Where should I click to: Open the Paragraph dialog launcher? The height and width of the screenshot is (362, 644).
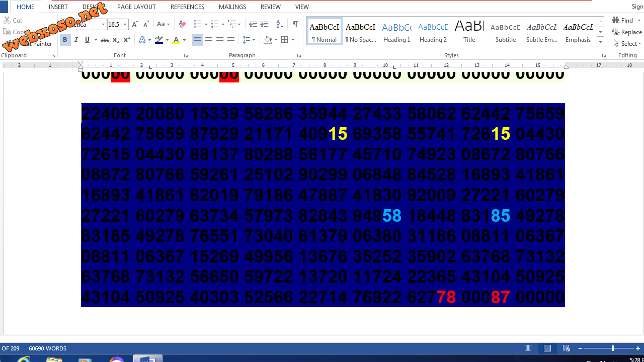click(299, 55)
